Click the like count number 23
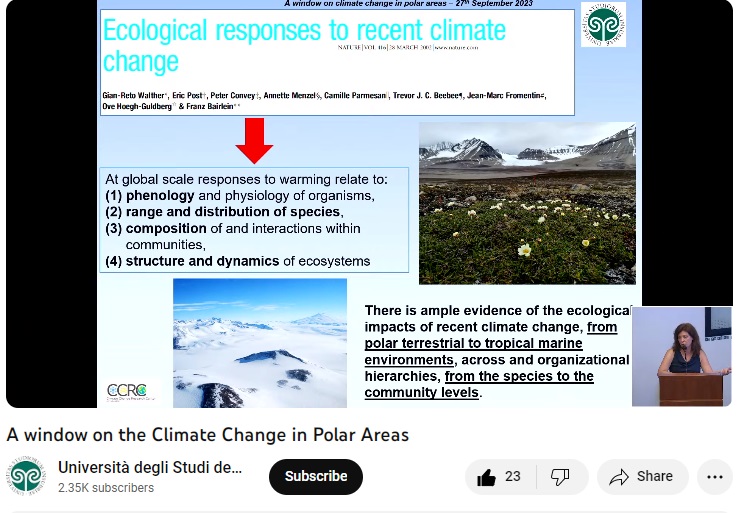The image size is (745, 513). coord(513,477)
